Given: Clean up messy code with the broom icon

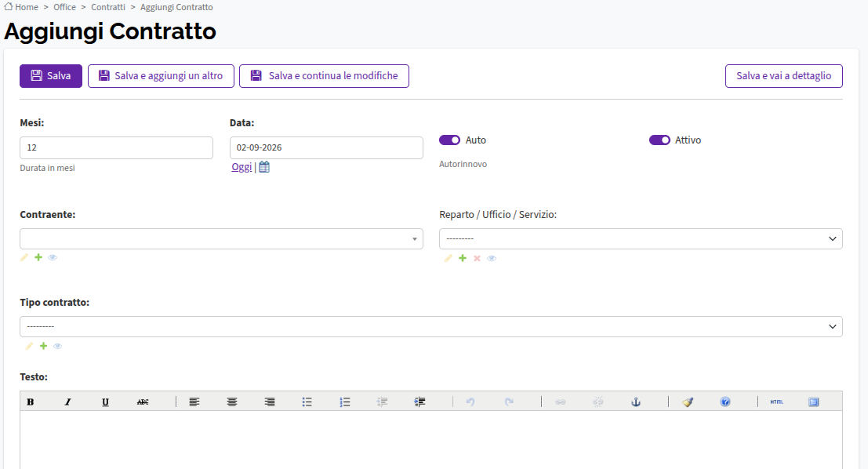Looking at the screenshot, I should 688,402.
